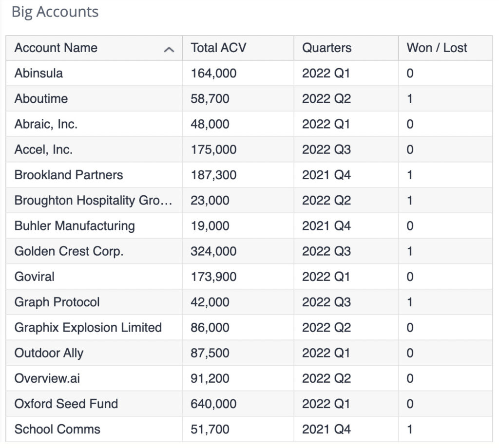Screen dimensions: 499x448
Task: Click the 640,000 ACV value
Action: (x=213, y=404)
